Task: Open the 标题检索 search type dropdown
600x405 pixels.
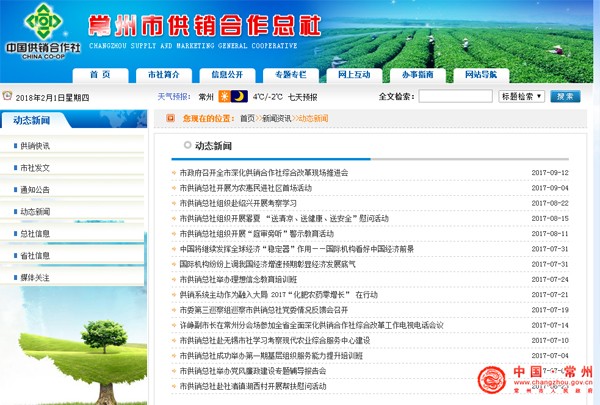Action: click(x=521, y=97)
